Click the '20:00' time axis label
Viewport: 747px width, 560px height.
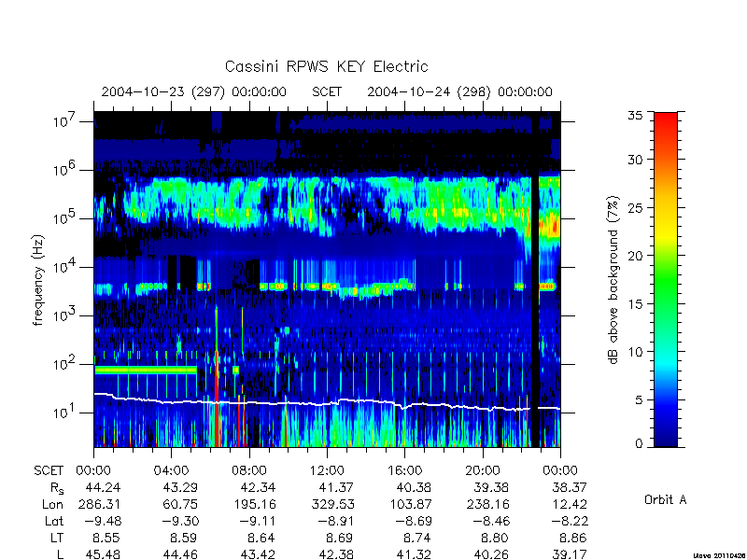[x=483, y=470]
